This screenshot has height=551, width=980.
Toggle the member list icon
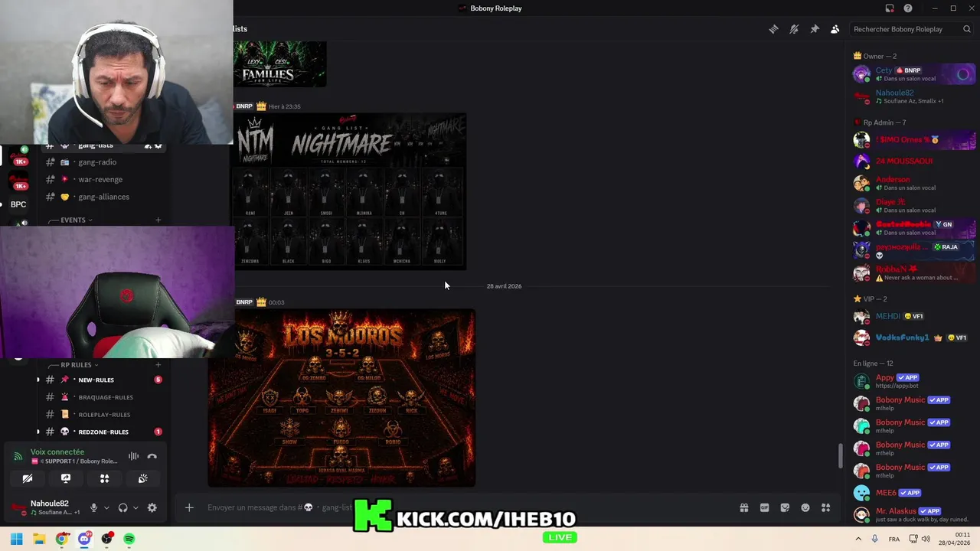[835, 29]
